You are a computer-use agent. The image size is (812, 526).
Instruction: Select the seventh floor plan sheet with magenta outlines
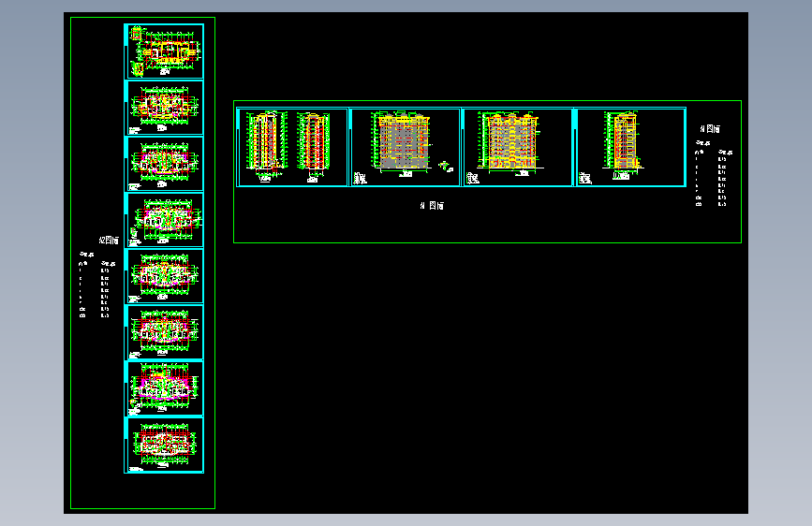click(x=164, y=388)
